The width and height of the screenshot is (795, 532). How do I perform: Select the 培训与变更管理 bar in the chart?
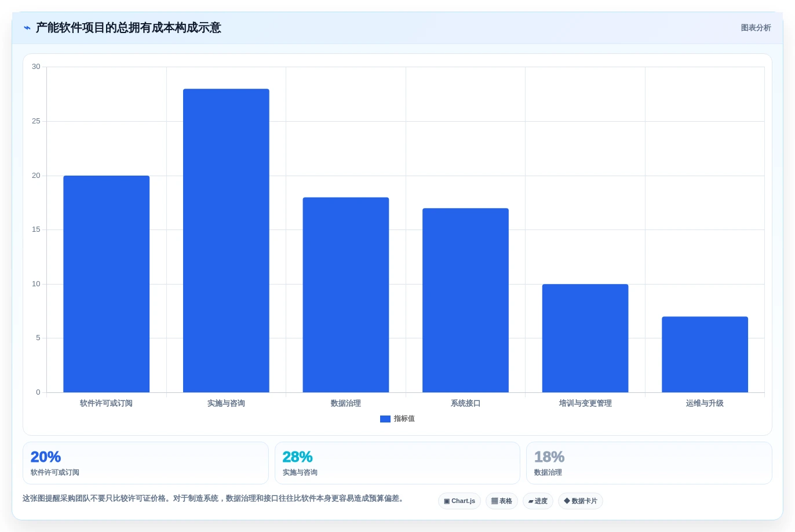coord(585,338)
